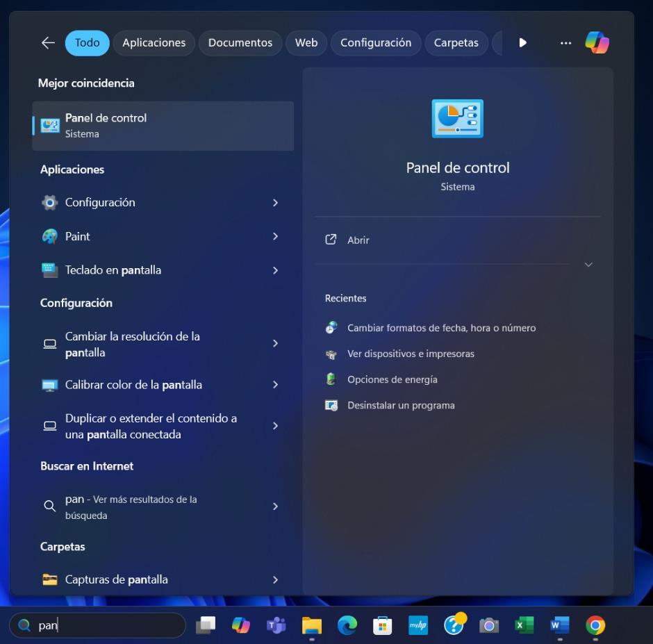Launch Excel from the taskbar

click(x=524, y=625)
